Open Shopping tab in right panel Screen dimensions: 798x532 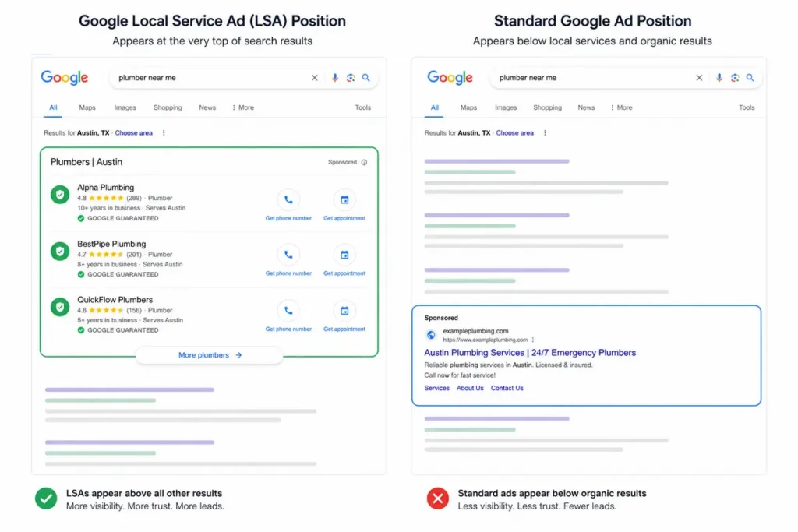tap(548, 107)
